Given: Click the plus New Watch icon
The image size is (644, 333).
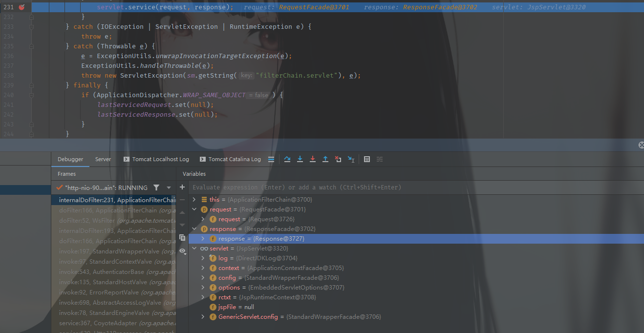Looking at the screenshot, I should pyautogui.click(x=182, y=187).
